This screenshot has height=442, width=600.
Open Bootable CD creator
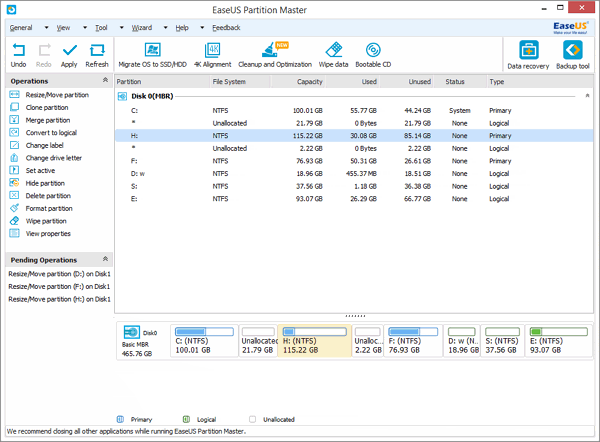tap(373, 55)
